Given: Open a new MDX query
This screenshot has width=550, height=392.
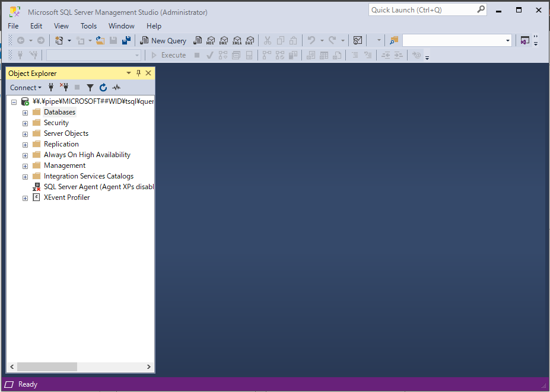Looking at the screenshot, I should 211,40.
